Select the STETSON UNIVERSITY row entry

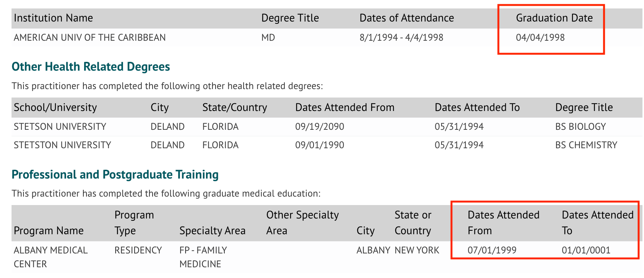(60, 127)
